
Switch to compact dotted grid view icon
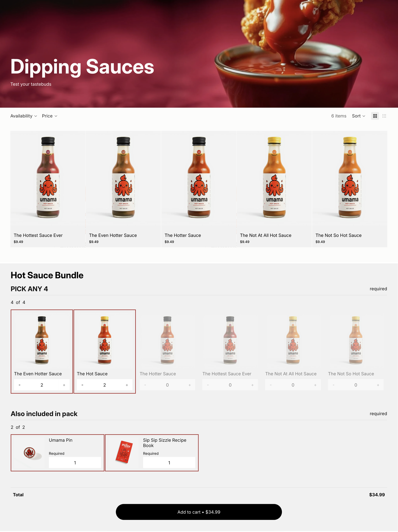[x=384, y=116]
